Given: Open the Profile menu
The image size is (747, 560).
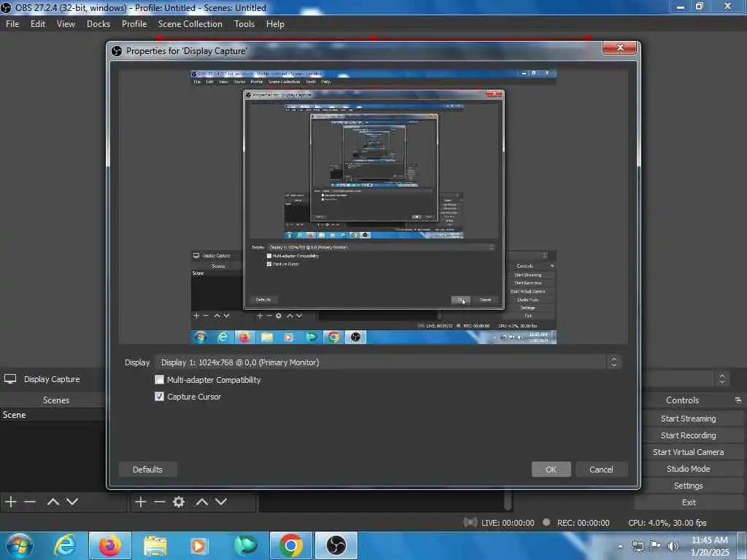Looking at the screenshot, I should pos(134,24).
